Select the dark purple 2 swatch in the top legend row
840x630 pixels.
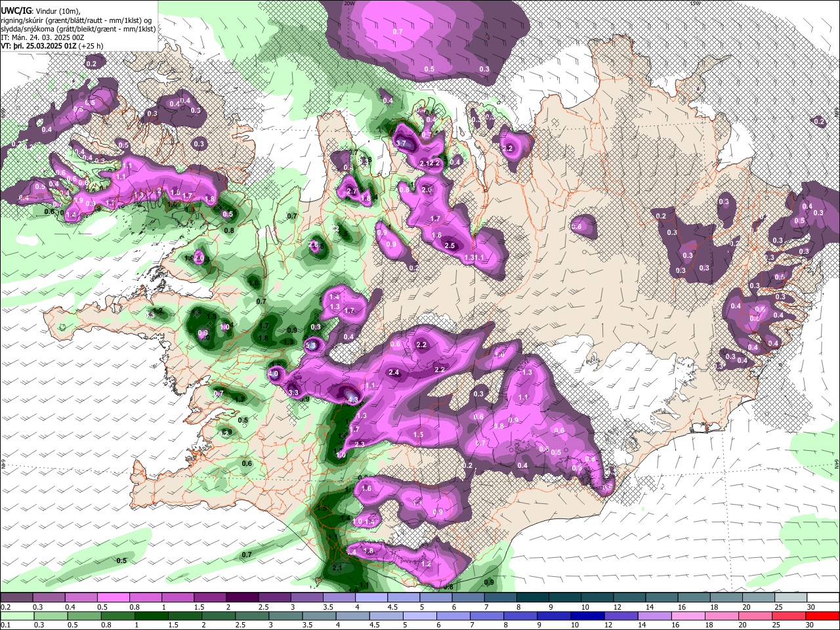pos(241,598)
